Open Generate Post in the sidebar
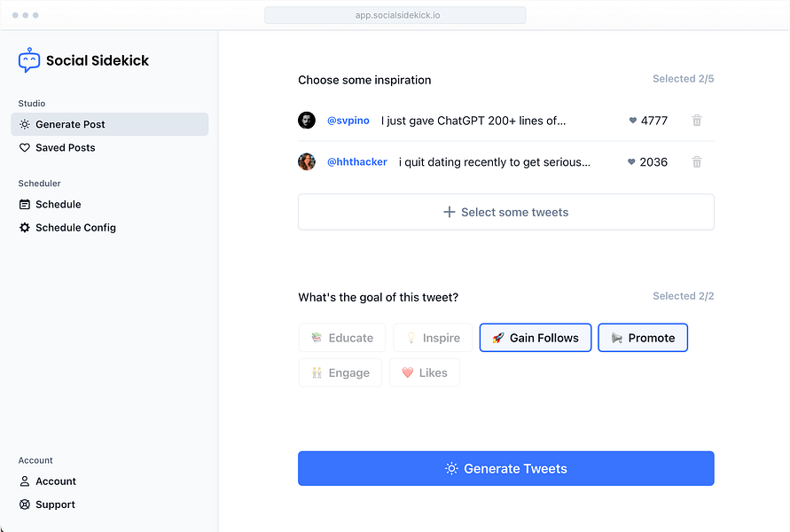The height and width of the screenshot is (532, 790). pos(109,124)
